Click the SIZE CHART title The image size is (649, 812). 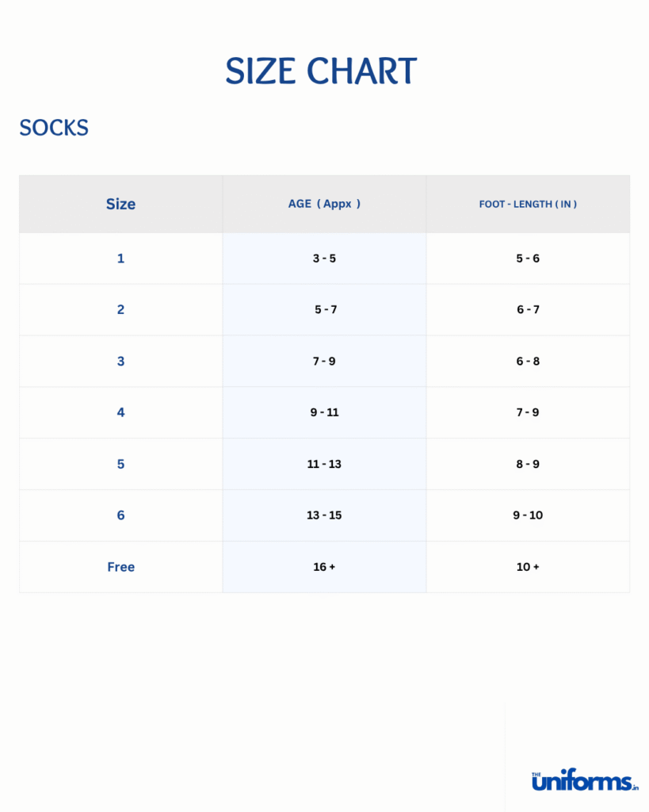pyautogui.click(x=321, y=71)
